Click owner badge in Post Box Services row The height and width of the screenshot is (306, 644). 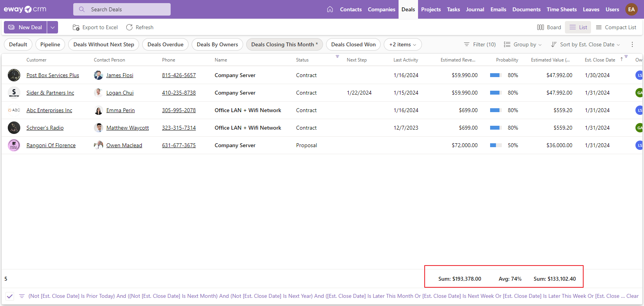pyautogui.click(x=639, y=75)
